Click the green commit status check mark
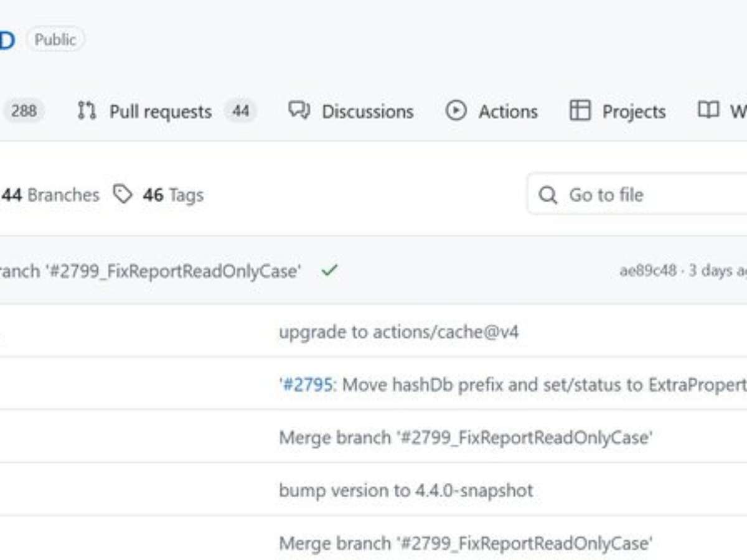The width and height of the screenshot is (747, 560). click(329, 271)
